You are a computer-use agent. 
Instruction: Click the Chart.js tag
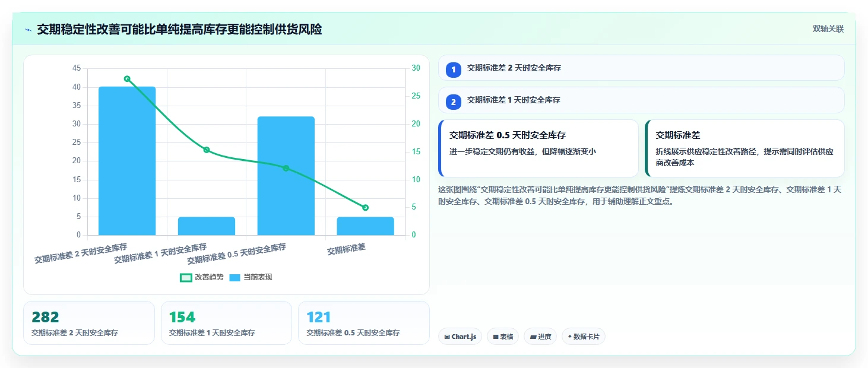point(460,337)
